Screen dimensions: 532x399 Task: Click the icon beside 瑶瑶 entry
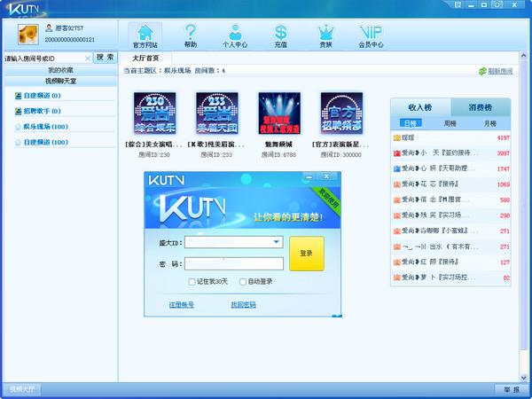[396, 138]
